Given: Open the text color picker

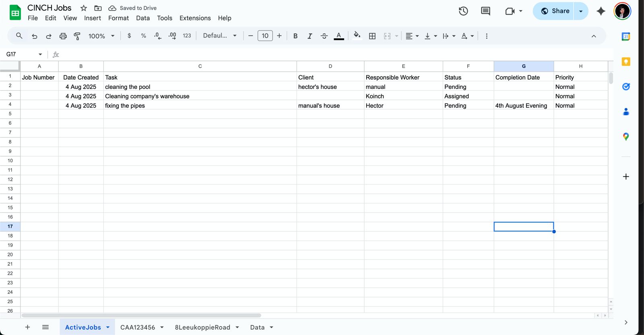Looking at the screenshot, I should point(339,36).
